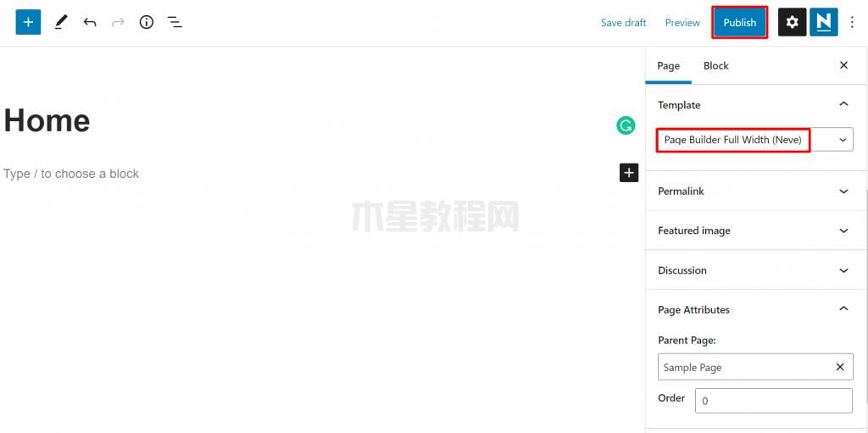Close the settings sidebar panel
Viewport: 868px width, 433px height.
point(843,65)
